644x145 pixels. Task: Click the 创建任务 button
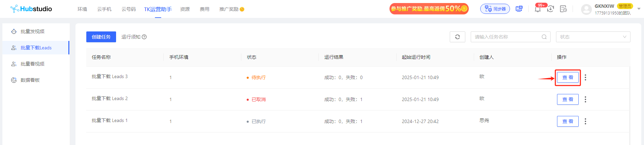[101, 37]
